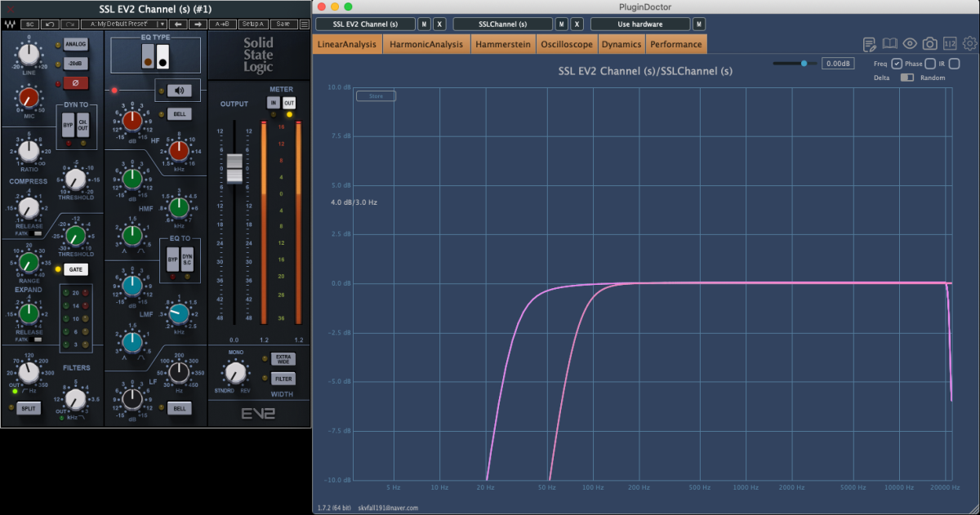Toggle the HF BELL button
The width and height of the screenshot is (980, 515).
(179, 115)
